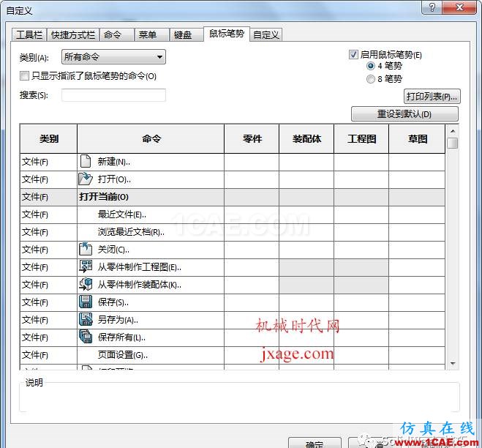Image resolution: width=482 pixels, height=448 pixels.
Task: Select the 页面设置(G).. row
Action: [x=233, y=355]
